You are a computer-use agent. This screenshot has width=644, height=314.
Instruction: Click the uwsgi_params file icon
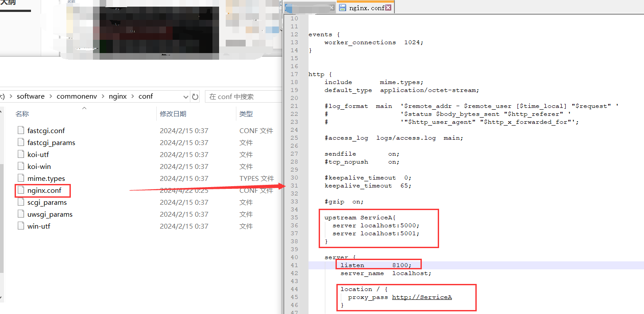20,214
